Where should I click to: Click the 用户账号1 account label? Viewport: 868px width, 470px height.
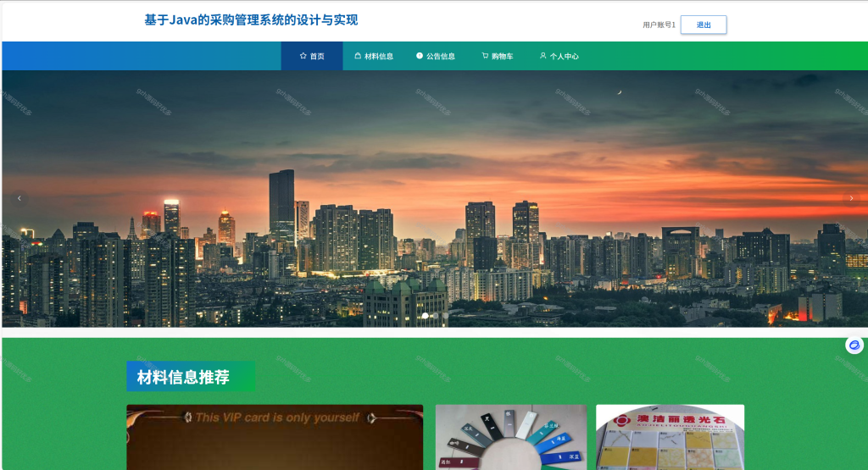click(x=659, y=25)
